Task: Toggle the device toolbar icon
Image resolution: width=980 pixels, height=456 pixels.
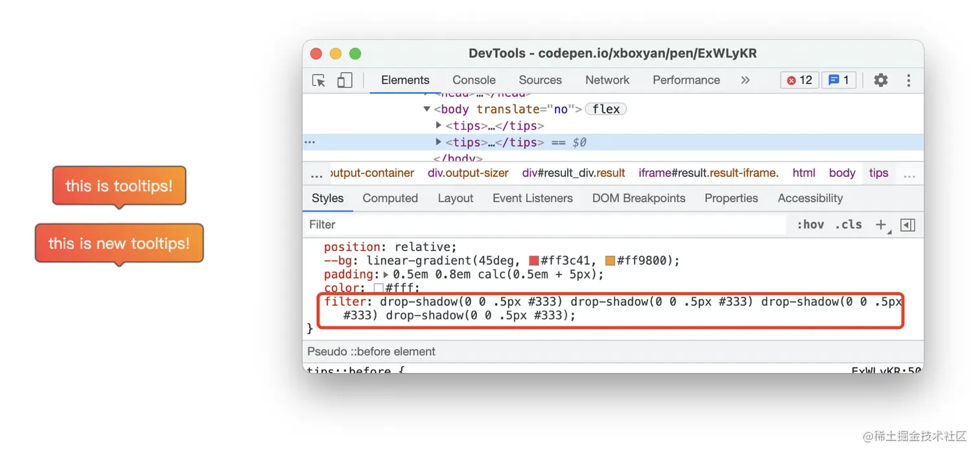Action: click(344, 80)
